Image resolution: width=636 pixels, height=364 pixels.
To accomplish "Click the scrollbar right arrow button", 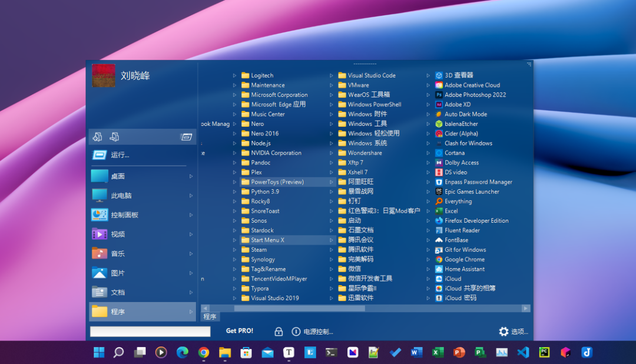I will 526,309.
